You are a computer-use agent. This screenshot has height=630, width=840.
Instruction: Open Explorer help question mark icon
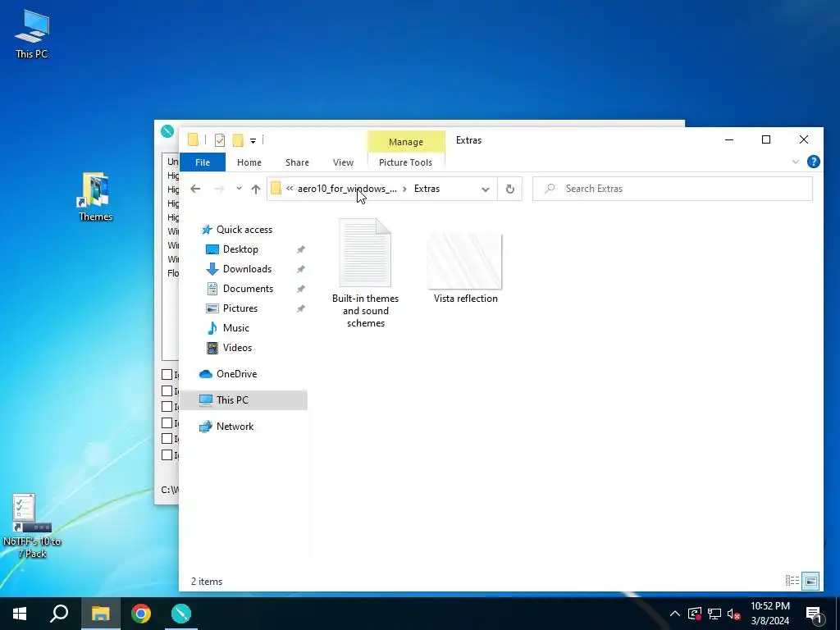813,162
